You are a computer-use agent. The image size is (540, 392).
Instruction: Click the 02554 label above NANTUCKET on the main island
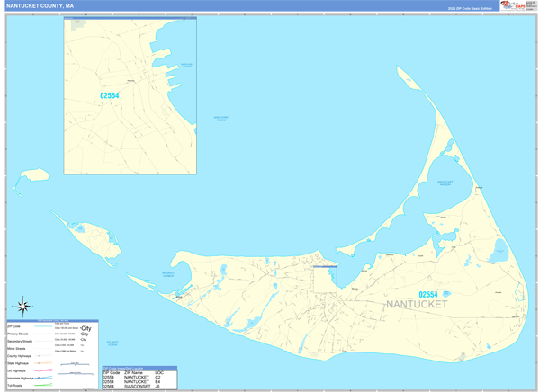click(x=428, y=294)
